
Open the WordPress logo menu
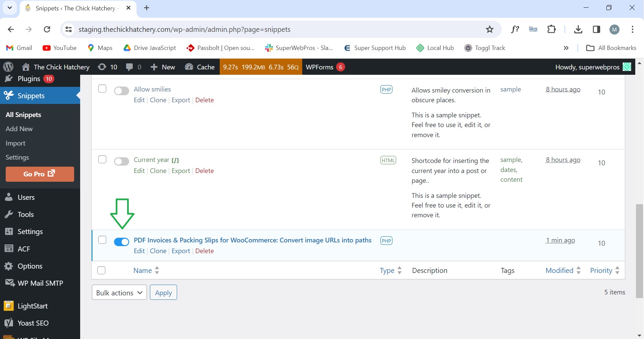[x=8, y=67]
